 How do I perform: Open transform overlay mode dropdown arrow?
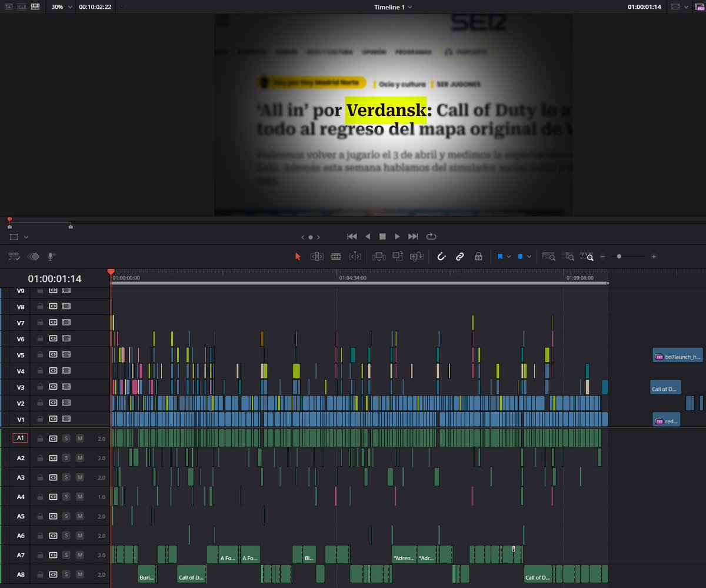pyautogui.click(x=26, y=237)
